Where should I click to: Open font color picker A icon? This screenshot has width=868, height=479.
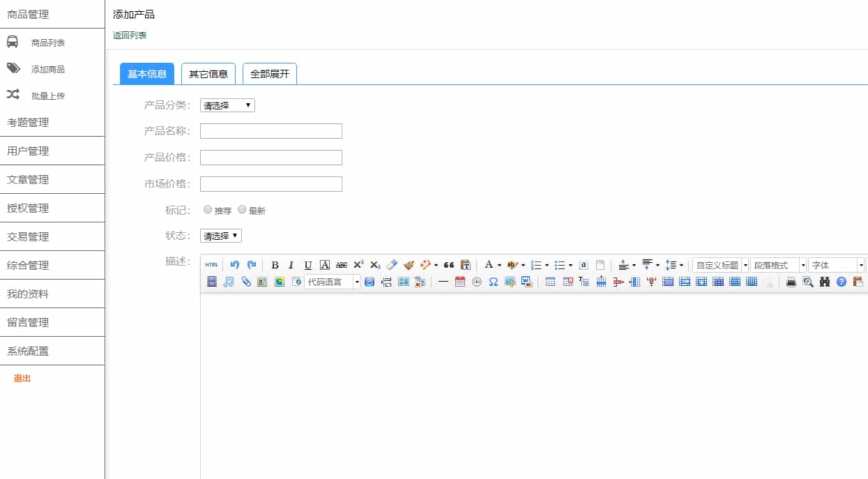[489, 265]
